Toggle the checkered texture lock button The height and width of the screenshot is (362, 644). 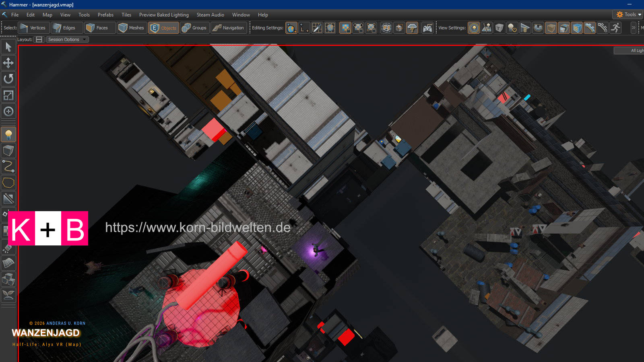345,28
